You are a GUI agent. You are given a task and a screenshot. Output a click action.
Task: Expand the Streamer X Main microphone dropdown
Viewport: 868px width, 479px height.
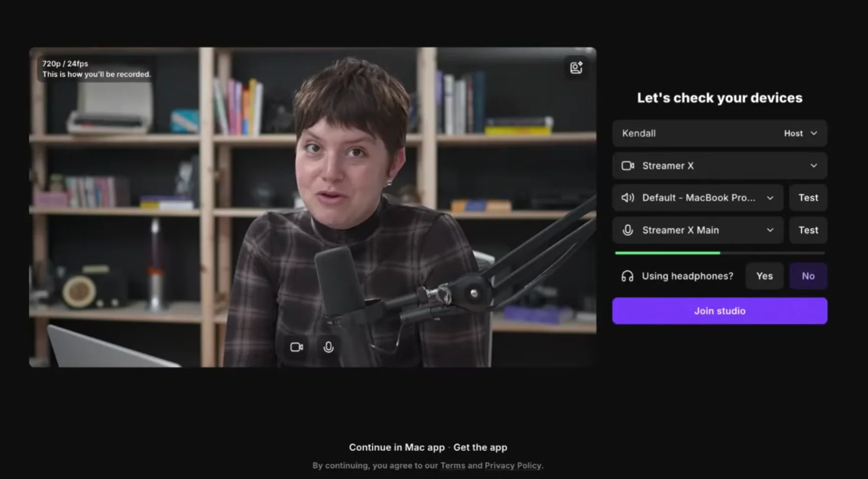[x=770, y=230]
